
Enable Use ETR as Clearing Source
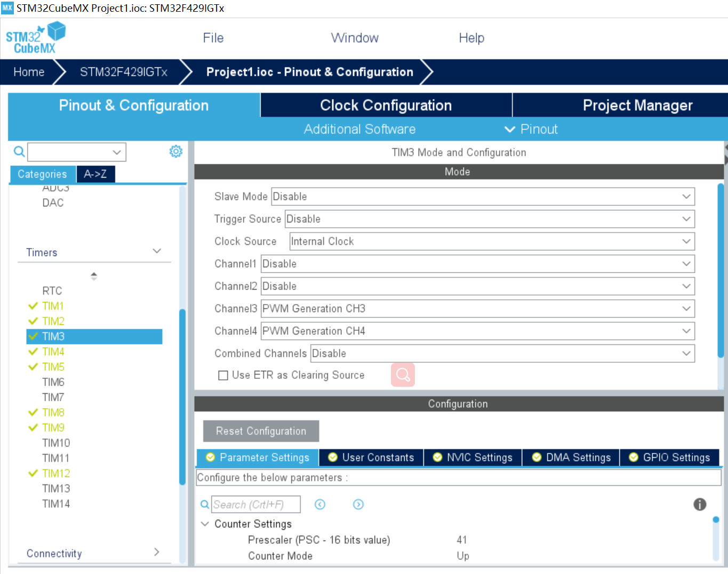tap(223, 376)
